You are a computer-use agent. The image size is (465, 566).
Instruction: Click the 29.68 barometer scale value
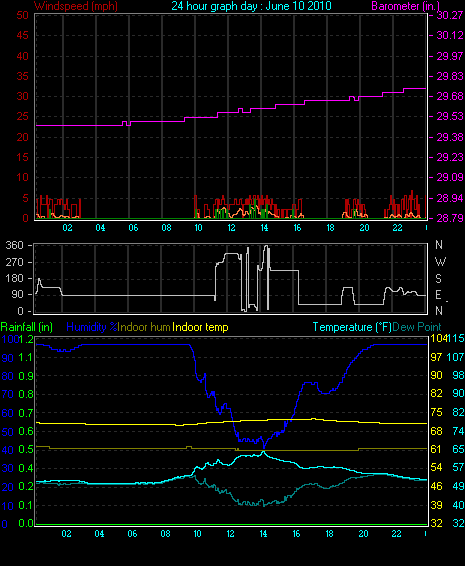click(x=450, y=96)
